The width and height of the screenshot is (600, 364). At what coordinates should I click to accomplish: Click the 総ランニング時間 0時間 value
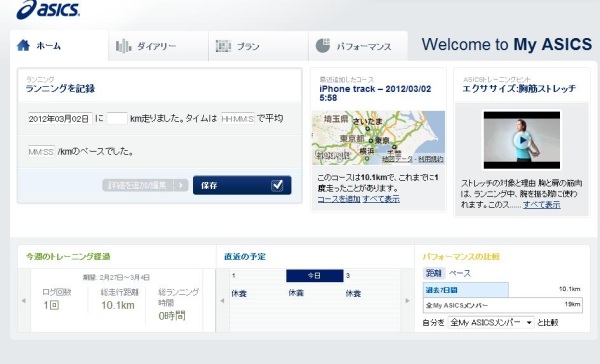172,316
